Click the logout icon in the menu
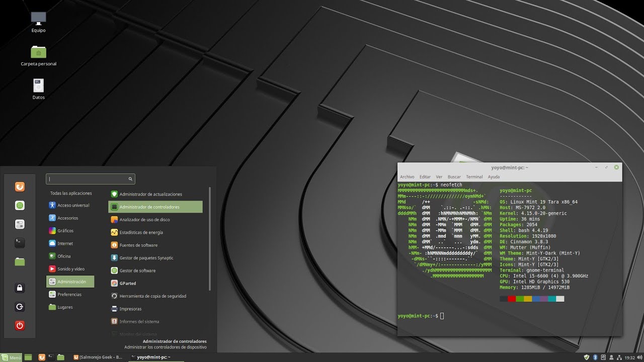Image resolution: width=644 pixels, height=362 pixels. pyautogui.click(x=19, y=307)
